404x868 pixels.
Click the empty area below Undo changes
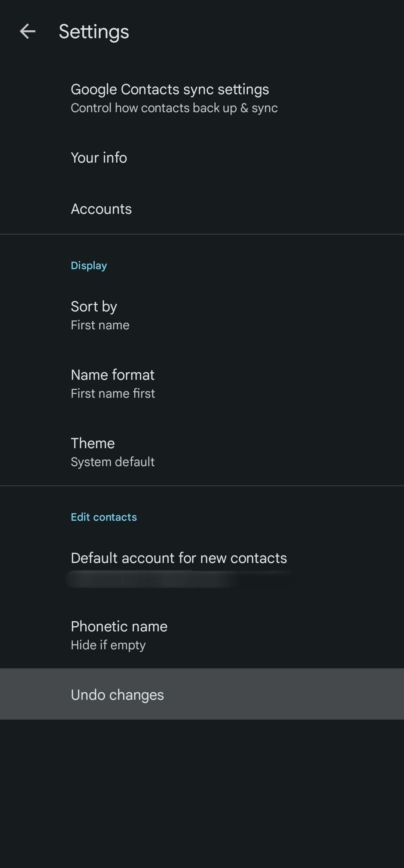click(202, 792)
